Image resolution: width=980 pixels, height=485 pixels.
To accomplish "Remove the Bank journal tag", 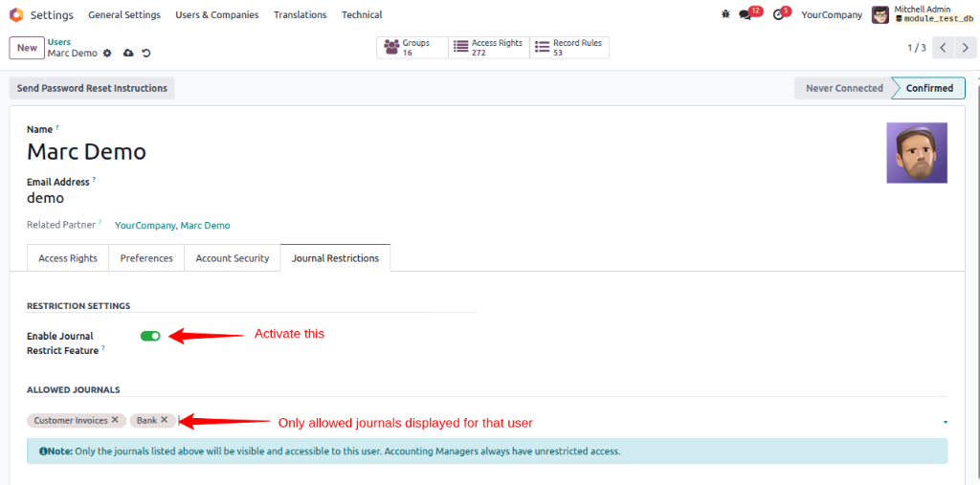I will tap(164, 420).
